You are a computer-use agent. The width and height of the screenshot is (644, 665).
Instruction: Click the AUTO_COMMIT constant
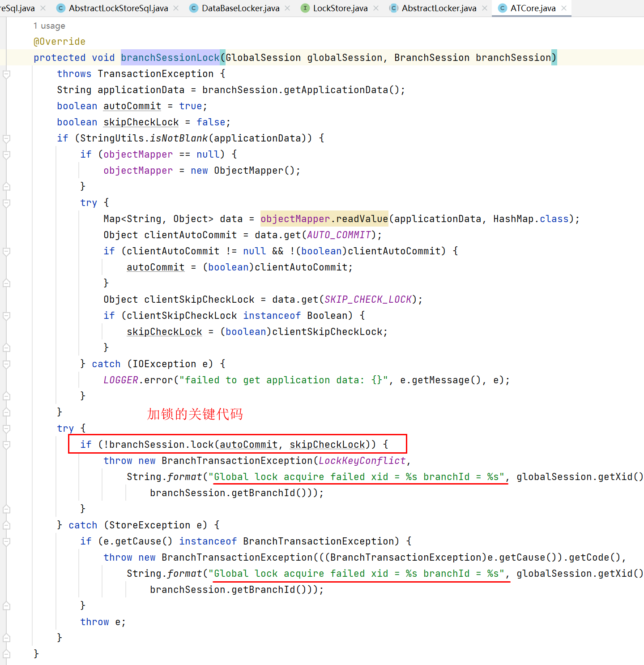coord(339,235)
